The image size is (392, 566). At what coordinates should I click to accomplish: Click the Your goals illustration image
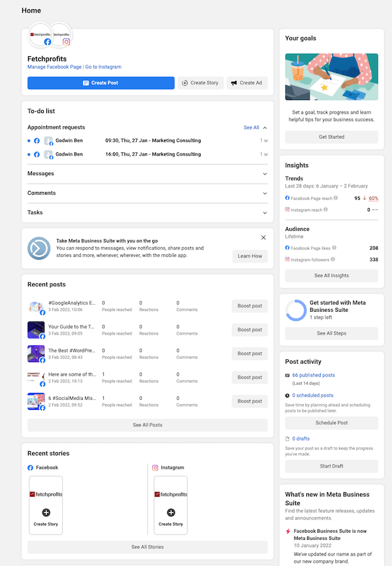click(332, 77)
